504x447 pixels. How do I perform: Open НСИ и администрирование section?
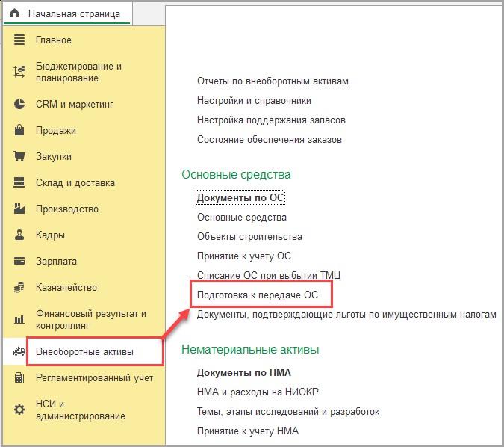81,410
